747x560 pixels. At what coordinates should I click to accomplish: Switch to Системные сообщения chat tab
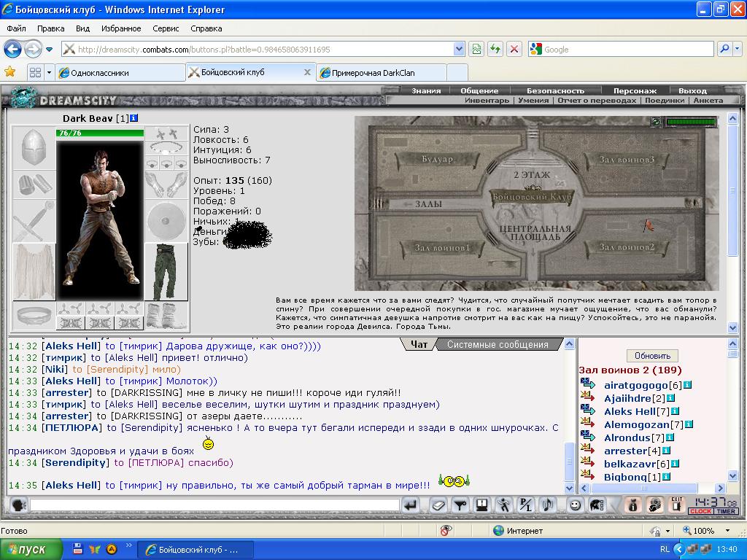tap(498, 344)
